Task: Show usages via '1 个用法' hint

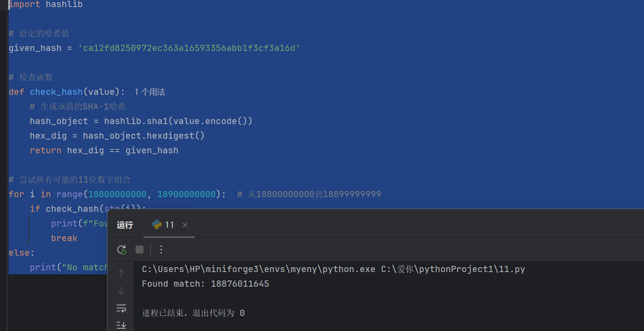Action: pyautogui.click(x=150, y=92)
